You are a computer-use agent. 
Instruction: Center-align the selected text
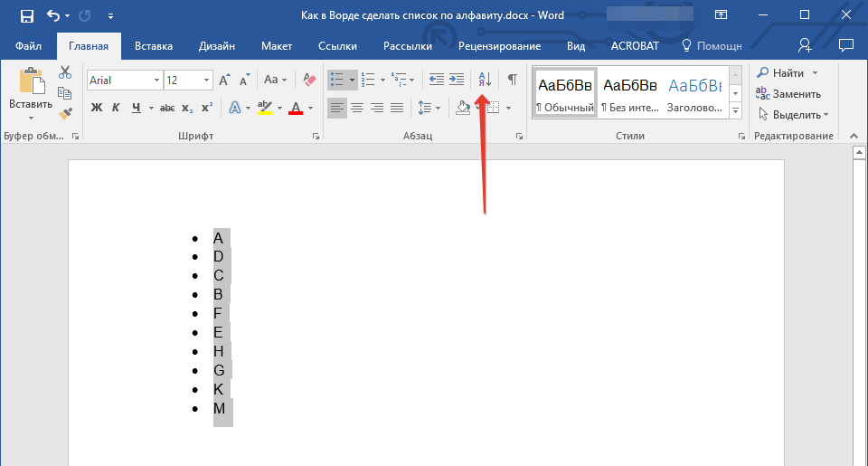(357, 108)
